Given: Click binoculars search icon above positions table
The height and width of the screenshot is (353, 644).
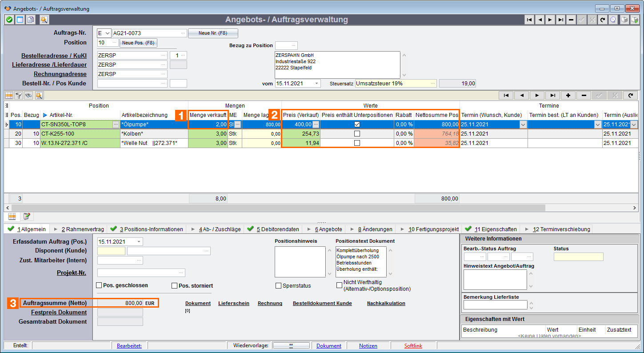Looking at the screenshot, I should click(28, 95).
